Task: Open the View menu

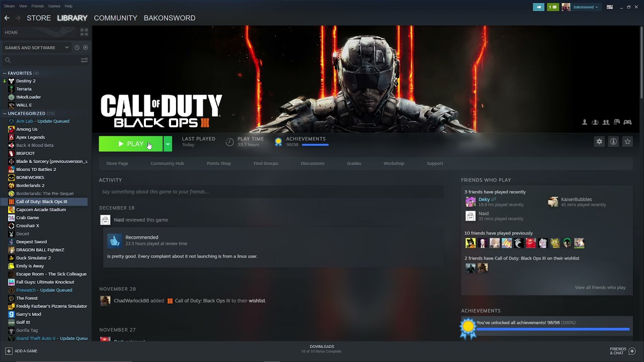Action: [23, 6]
